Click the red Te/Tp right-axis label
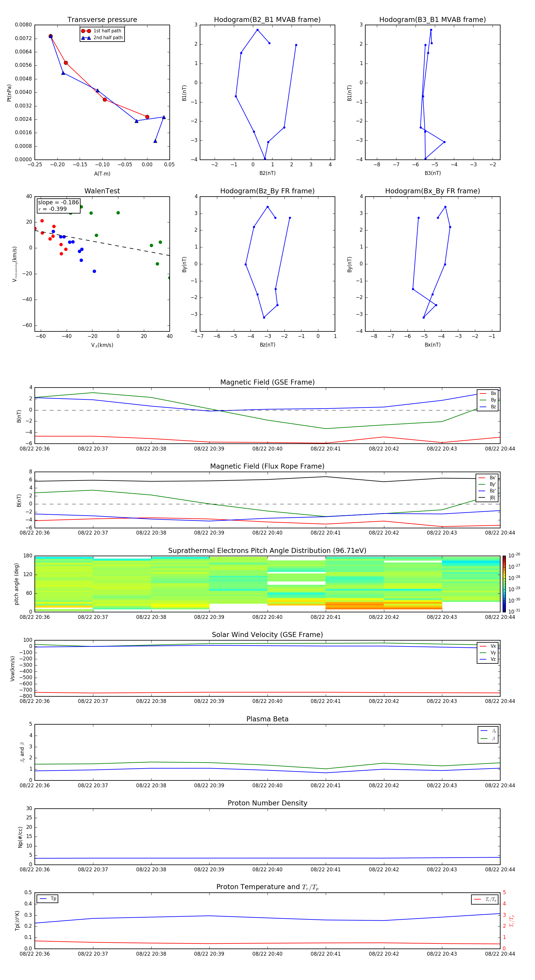 [512, 921]
